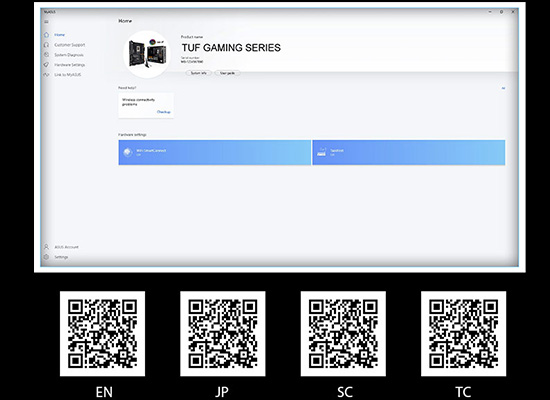Click the Home page heading

click(125, 21)
